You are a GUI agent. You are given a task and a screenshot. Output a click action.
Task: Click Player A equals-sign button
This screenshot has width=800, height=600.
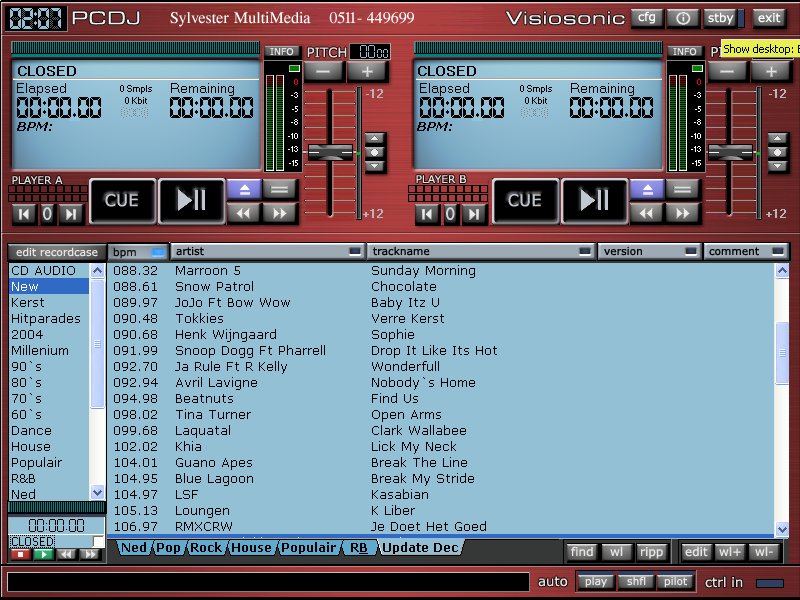280,190
